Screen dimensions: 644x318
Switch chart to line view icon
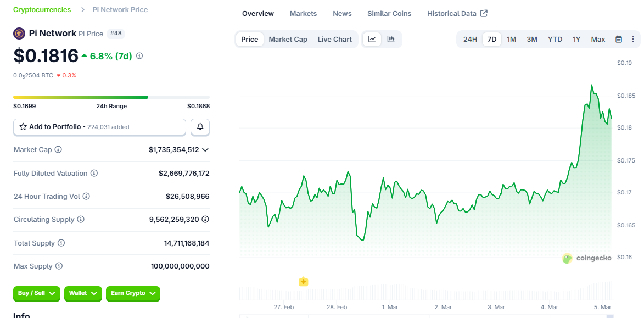[x=372, y=39]
